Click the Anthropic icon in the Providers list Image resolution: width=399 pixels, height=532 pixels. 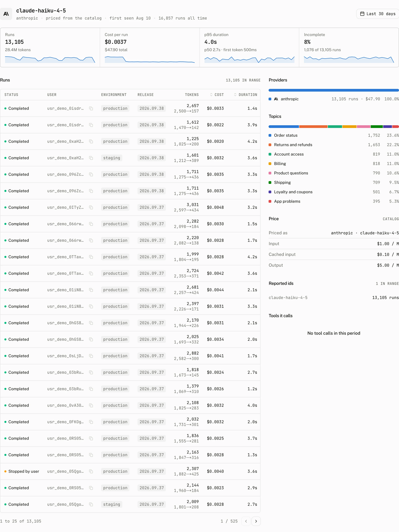(276, 99)
